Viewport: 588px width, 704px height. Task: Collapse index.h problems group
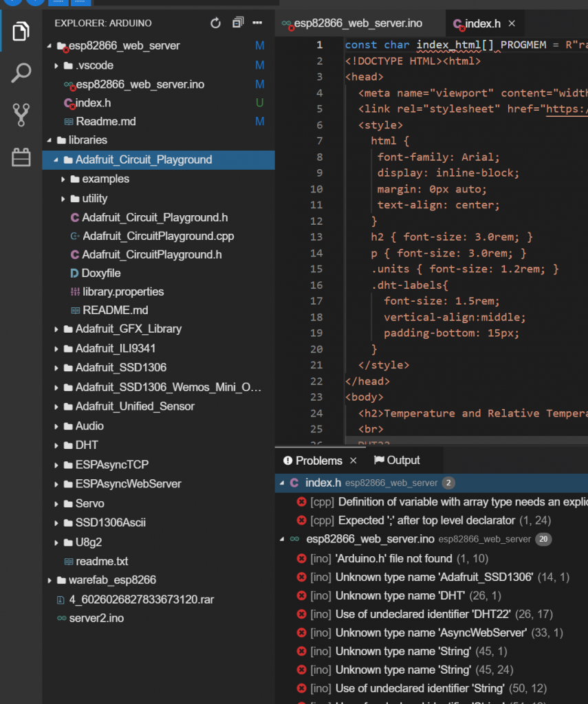281,483
